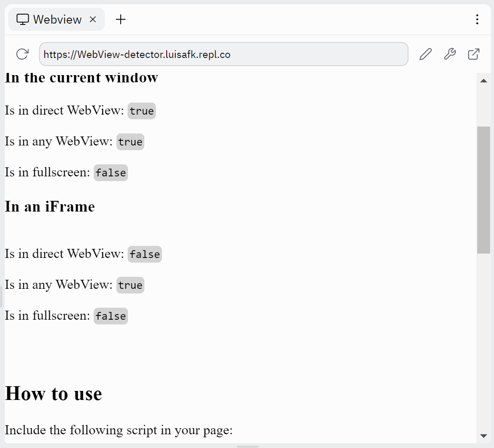This screenshot has height=448, width=494.
Task: Click inside the URL address field
Action: tap(223, 54)
